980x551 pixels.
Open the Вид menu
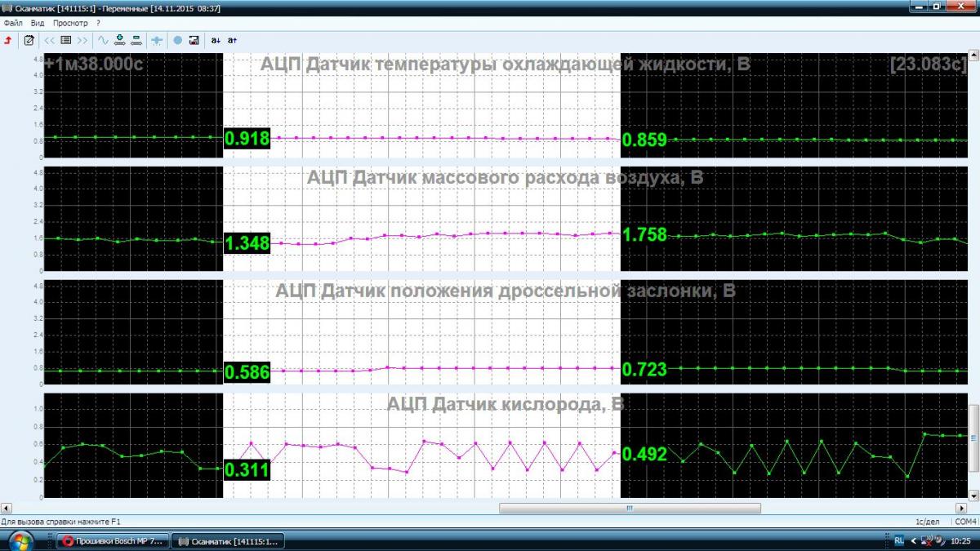click(x=38, y=23)
